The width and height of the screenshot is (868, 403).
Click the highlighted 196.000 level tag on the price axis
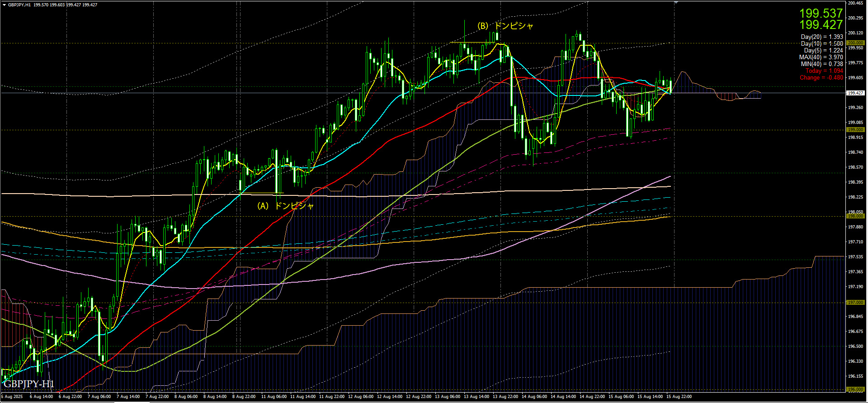pos(855,389)
